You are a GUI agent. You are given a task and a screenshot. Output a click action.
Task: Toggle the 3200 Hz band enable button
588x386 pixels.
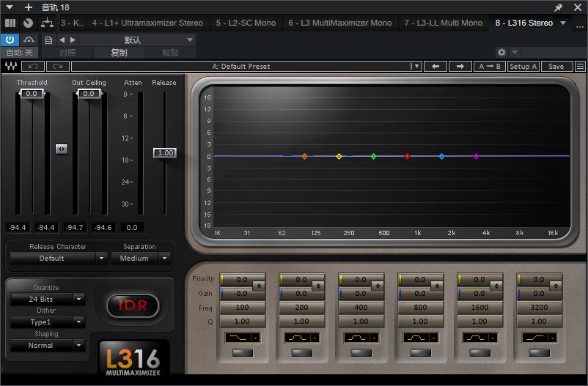coord(540,352)
